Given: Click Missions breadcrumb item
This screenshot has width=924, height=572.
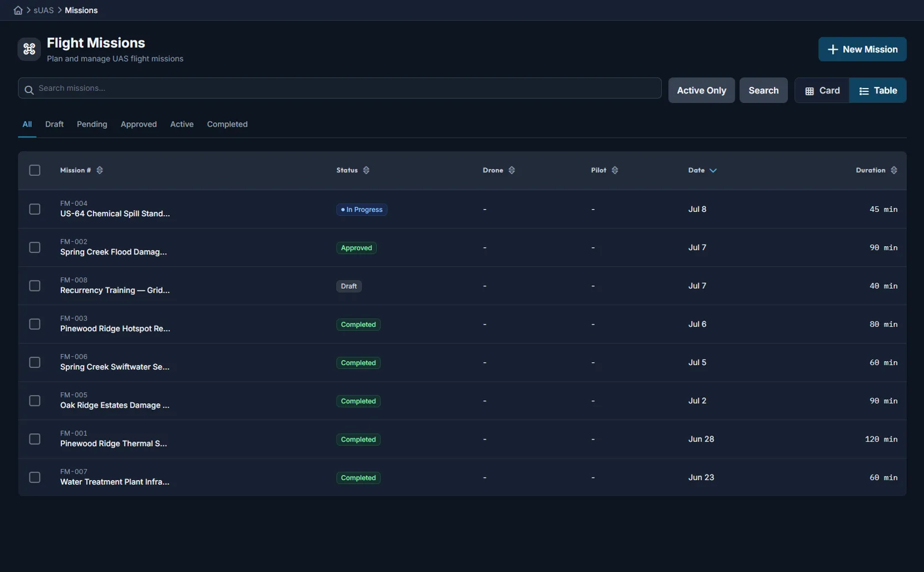Looking at the screenshot, I should pyautogui.click(x=81, y=11).
